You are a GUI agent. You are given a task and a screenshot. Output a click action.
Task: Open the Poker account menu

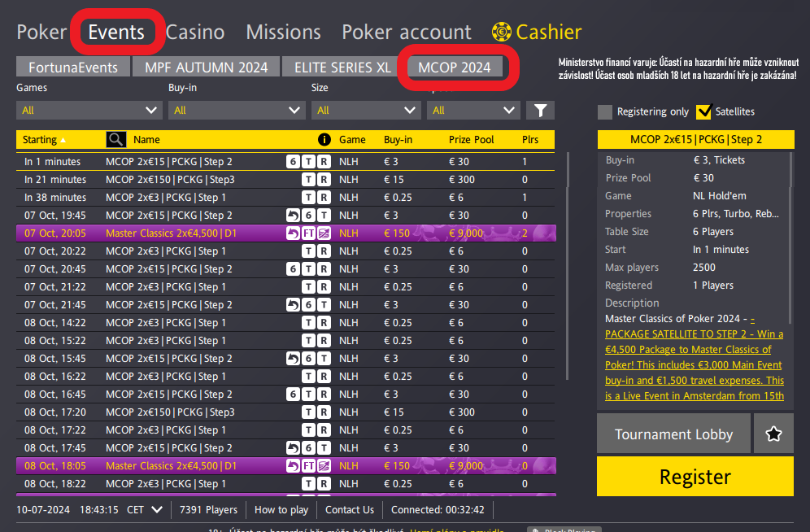pos(407,32)
